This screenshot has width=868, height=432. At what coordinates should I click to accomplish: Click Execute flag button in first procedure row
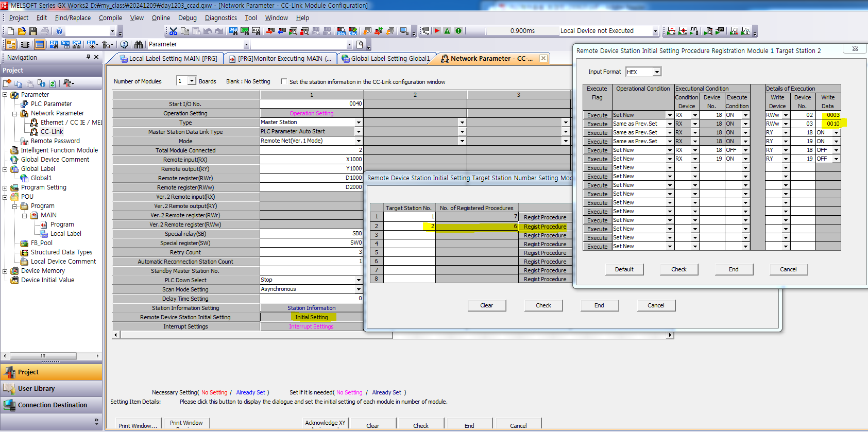pos(597,115)
